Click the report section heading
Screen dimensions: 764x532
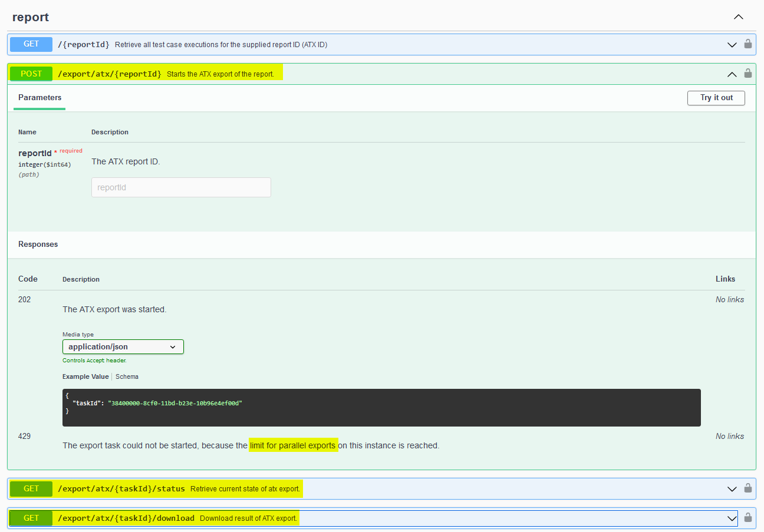click(31, 17)
